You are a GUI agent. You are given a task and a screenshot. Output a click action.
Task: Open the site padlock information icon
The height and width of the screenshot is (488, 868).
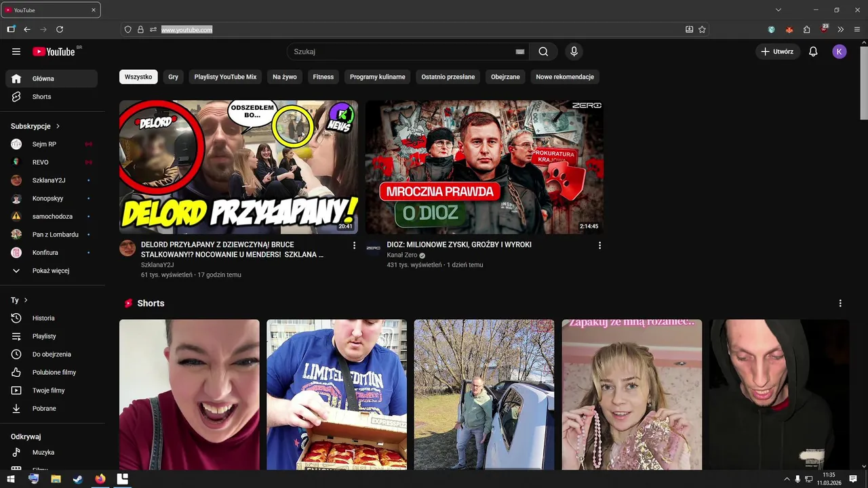140,30
